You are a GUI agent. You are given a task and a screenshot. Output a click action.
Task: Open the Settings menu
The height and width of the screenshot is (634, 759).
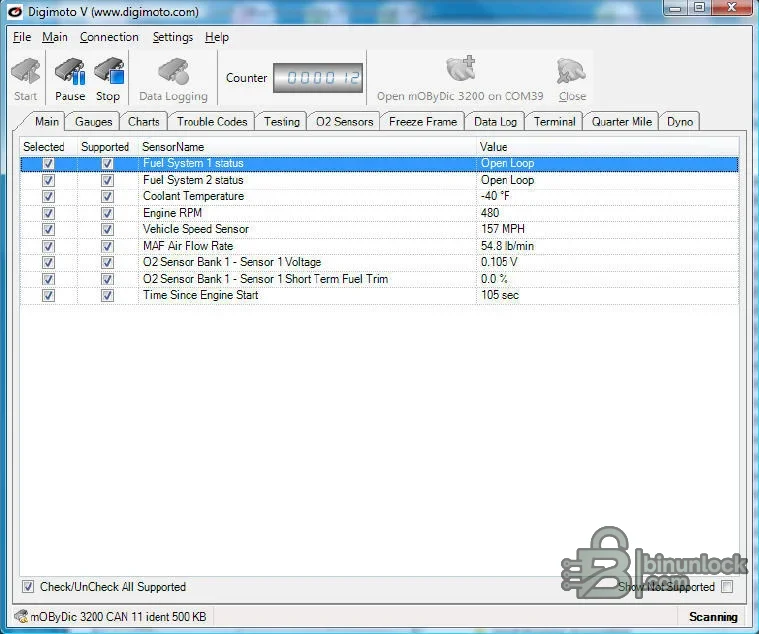(172, 37)
